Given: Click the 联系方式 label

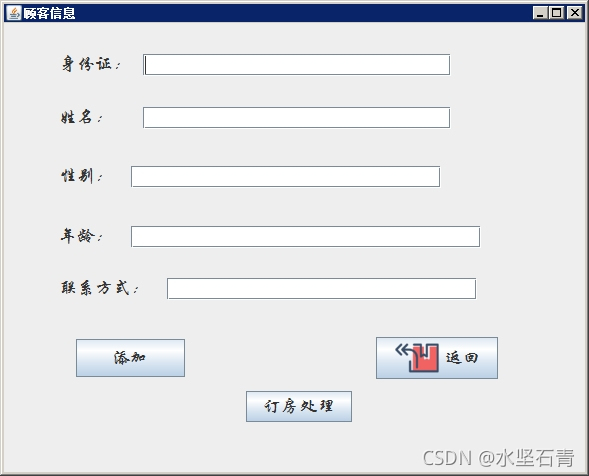Looking at the screenshot, I should point(100,288).
